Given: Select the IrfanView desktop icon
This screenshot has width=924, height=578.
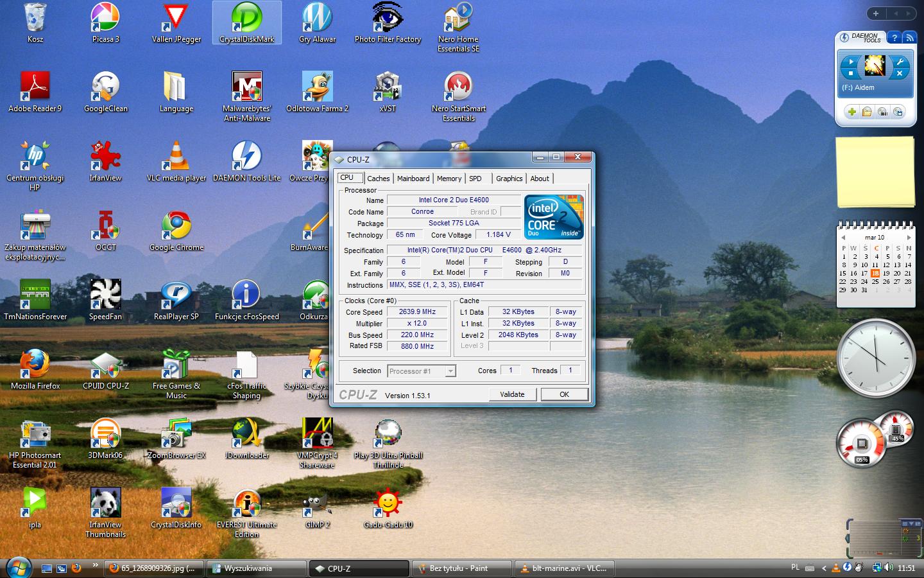Looking at the screenshot, I should tap(105, 162).
